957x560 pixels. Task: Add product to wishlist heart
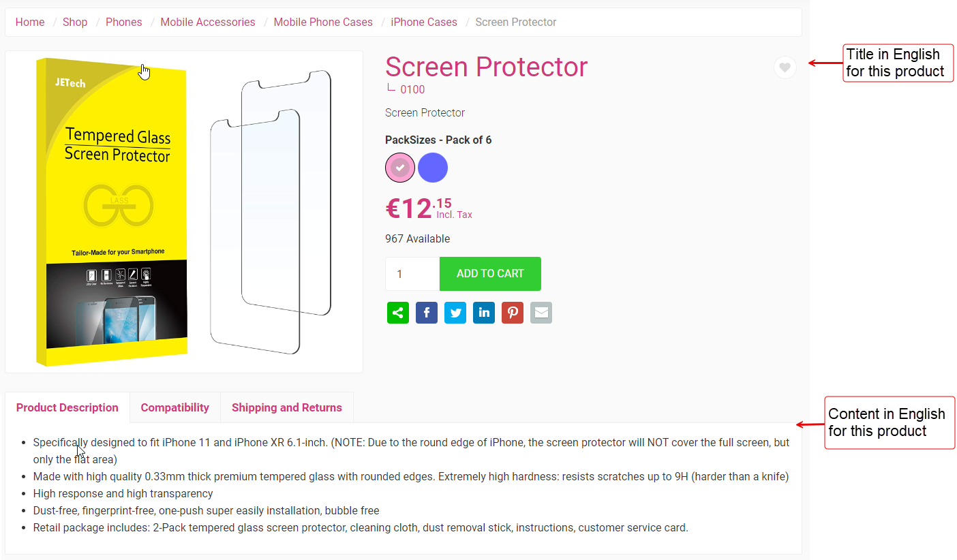pos(785,67)
